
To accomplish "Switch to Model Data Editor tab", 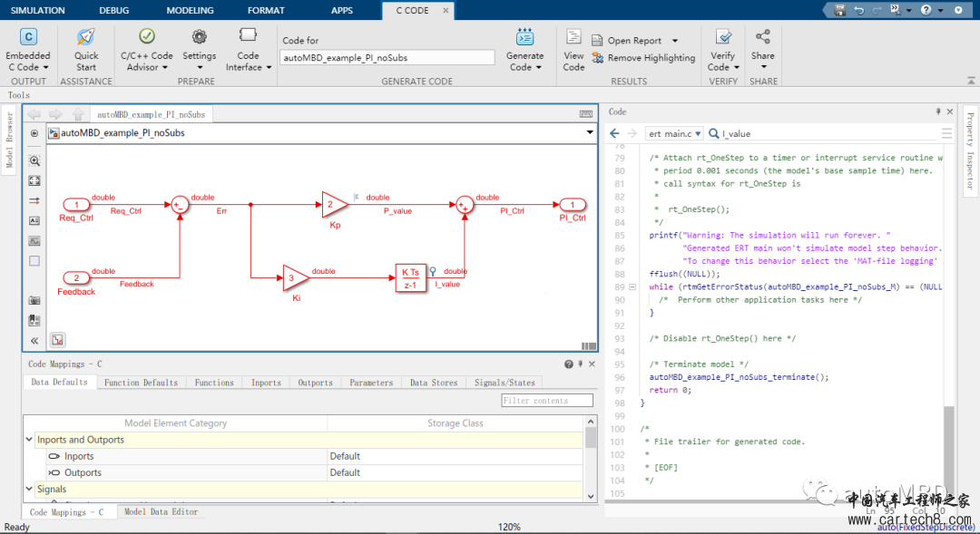I will 162,511.
